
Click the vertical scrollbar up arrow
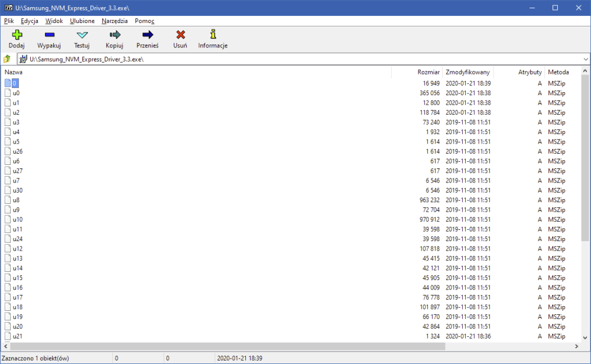click(x=585, y=70)
